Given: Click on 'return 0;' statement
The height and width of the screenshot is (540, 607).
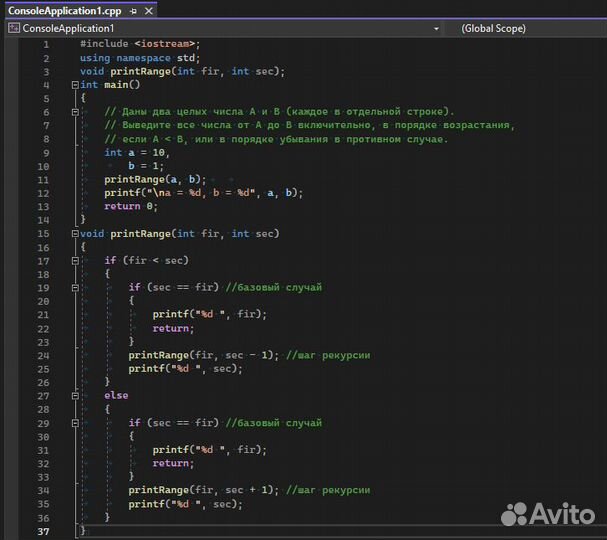Looking at the screenshot, I should (x=131, y=206).
